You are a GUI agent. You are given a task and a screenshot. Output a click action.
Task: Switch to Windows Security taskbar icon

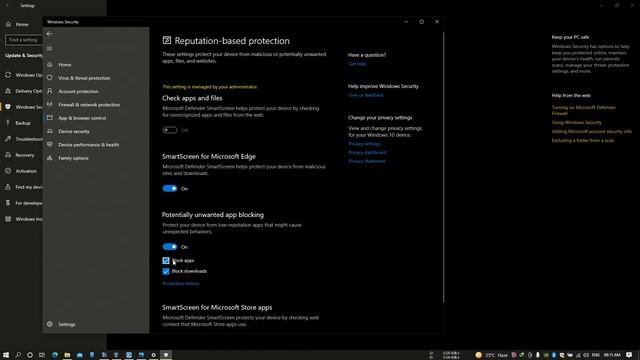coord(166,355)
